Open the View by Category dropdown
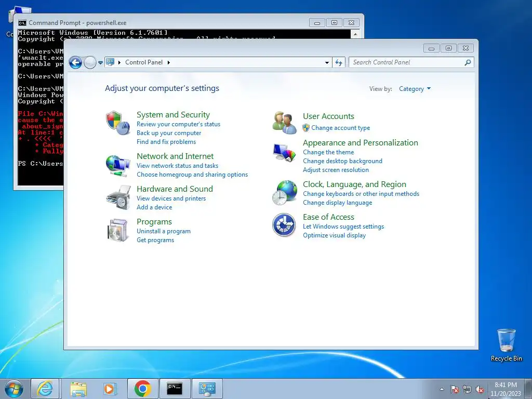The height and width of the screenshot is (399, 532). [415, 89]
